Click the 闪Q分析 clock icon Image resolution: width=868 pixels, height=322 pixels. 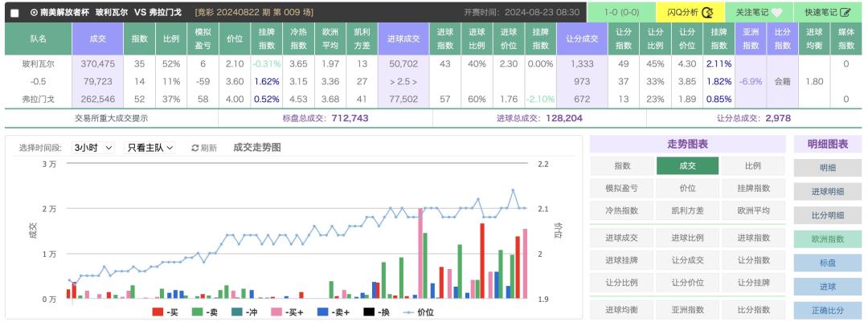(x=707, y=12)
